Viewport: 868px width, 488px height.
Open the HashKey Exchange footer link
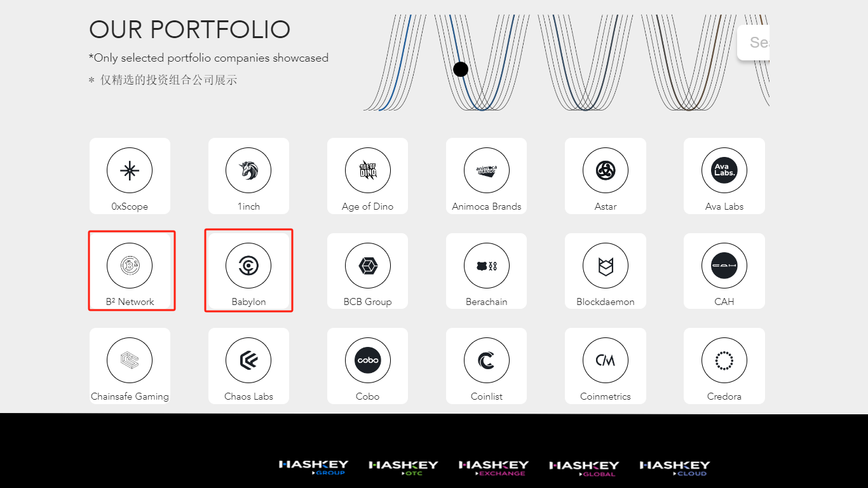coord(494,468)
